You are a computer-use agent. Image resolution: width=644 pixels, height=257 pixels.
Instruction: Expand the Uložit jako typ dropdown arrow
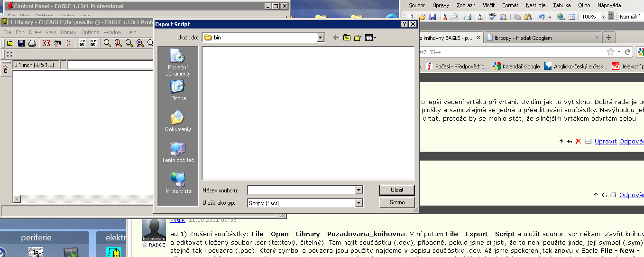pos(359,203)
